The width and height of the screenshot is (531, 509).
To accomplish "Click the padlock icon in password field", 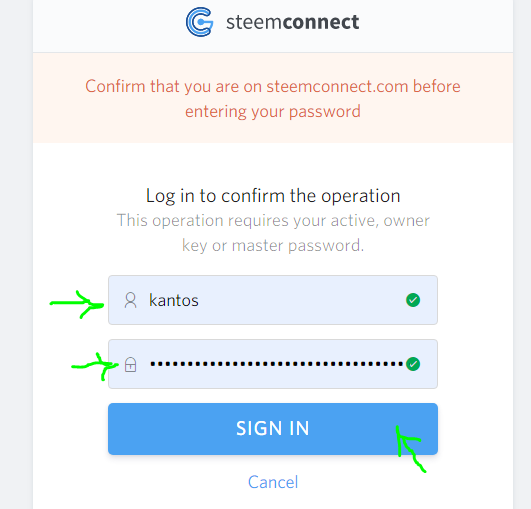I will click(130, 365).
